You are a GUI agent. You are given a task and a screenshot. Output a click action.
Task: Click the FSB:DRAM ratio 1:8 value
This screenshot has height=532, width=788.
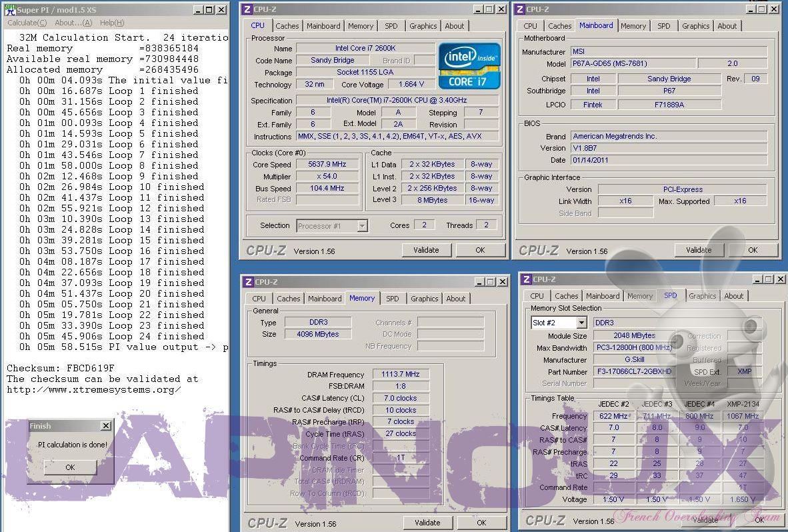[x=401, y=386]
